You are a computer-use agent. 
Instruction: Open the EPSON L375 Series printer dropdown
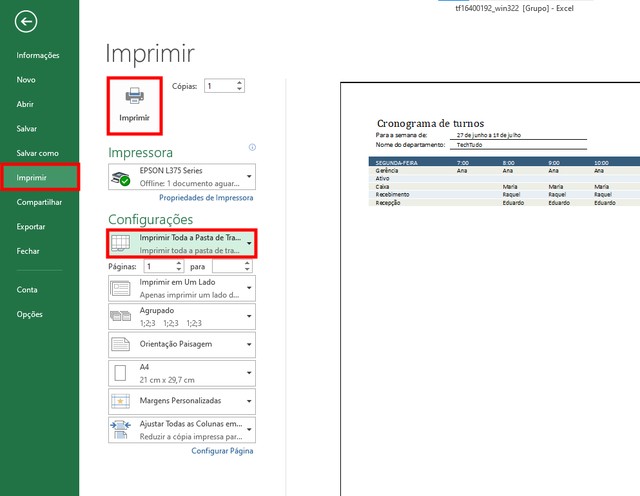tap(182, 177)
